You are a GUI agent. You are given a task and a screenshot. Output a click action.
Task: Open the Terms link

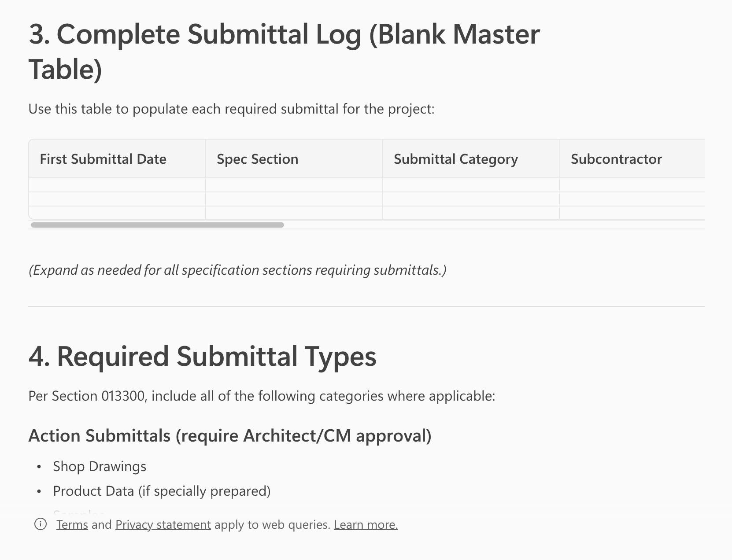[72, 525]
